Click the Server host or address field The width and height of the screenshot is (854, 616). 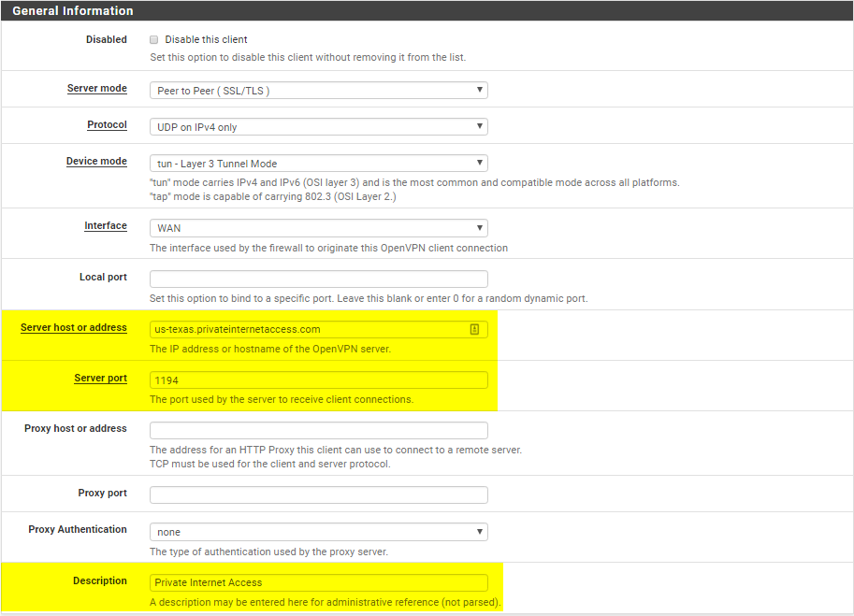319,329
